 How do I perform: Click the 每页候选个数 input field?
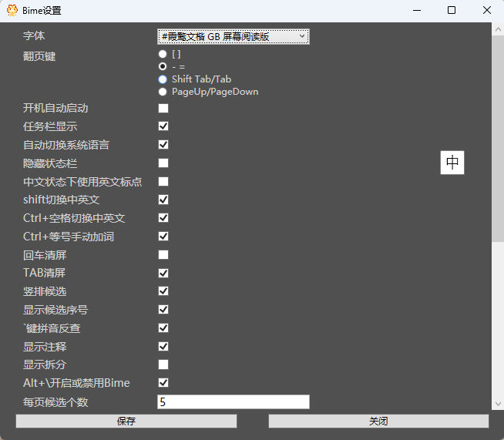click(x=233, y=401)
